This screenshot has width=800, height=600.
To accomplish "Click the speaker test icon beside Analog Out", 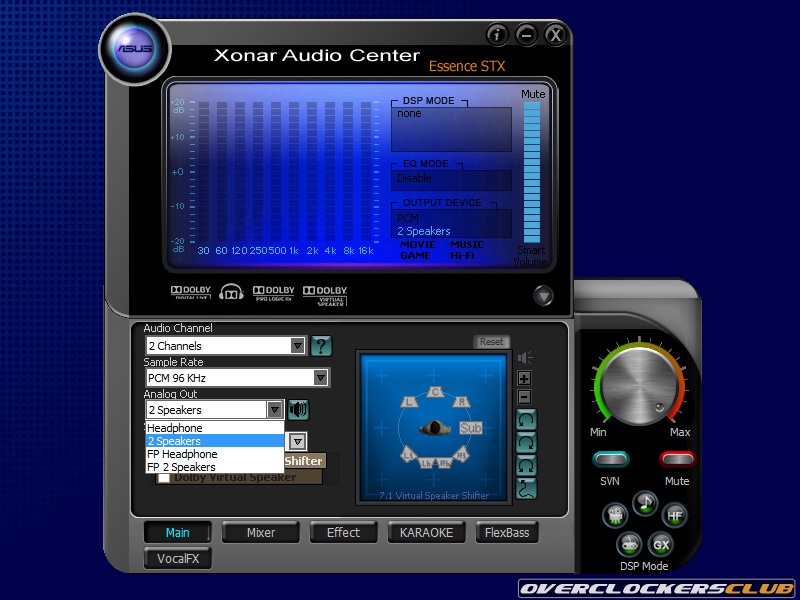I will pyautogui.click(x=298, y=410).
